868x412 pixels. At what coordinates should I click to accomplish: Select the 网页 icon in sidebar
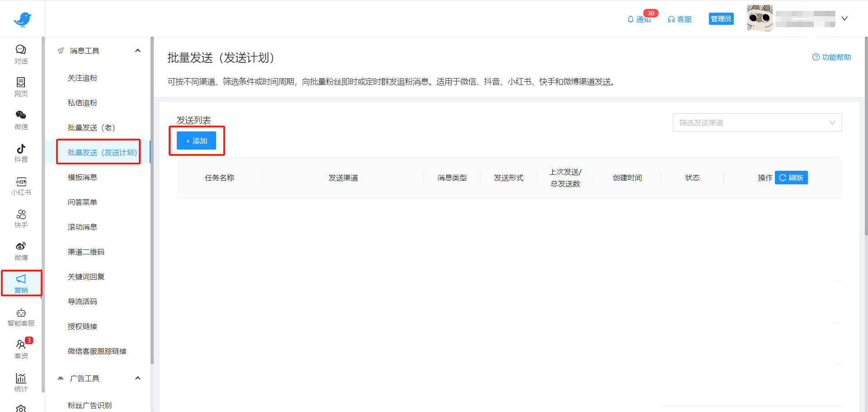(x=21, y=87)
